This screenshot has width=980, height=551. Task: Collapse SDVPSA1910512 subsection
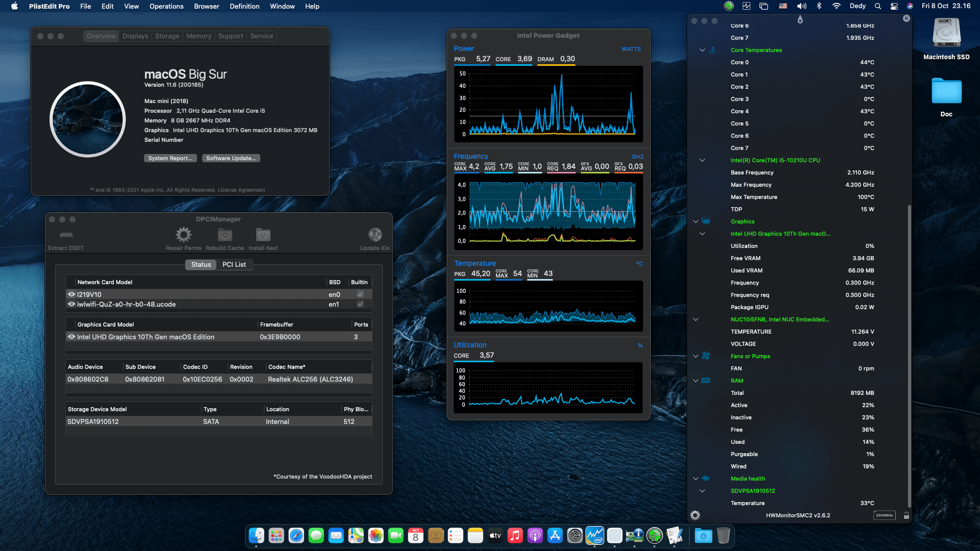coord(702,491)
